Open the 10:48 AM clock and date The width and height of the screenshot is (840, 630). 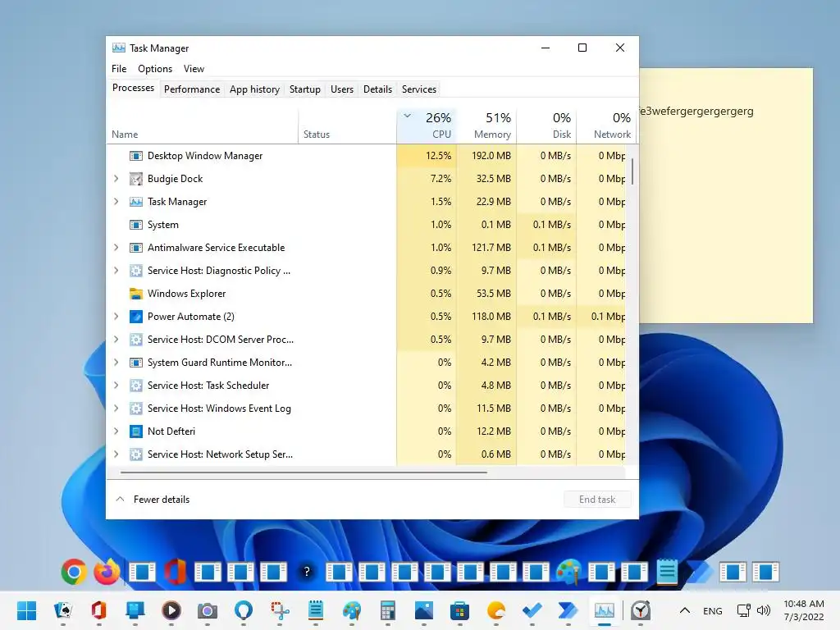pos(804,610)
